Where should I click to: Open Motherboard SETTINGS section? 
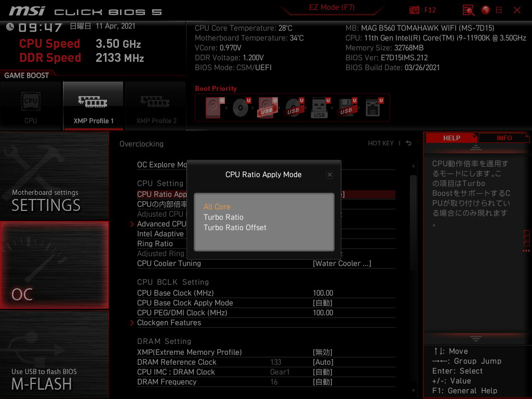tap(54, 176)
